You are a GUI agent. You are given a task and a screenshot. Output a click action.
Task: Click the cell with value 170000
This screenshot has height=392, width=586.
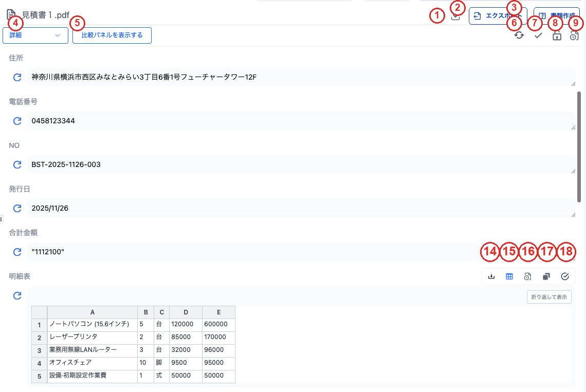pos(218,337)
